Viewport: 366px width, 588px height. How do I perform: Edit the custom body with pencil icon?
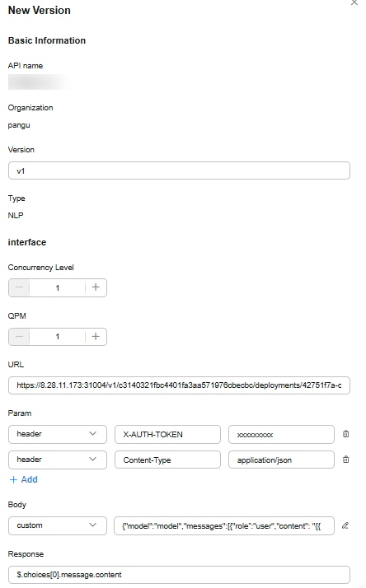(x=345, y=525)
